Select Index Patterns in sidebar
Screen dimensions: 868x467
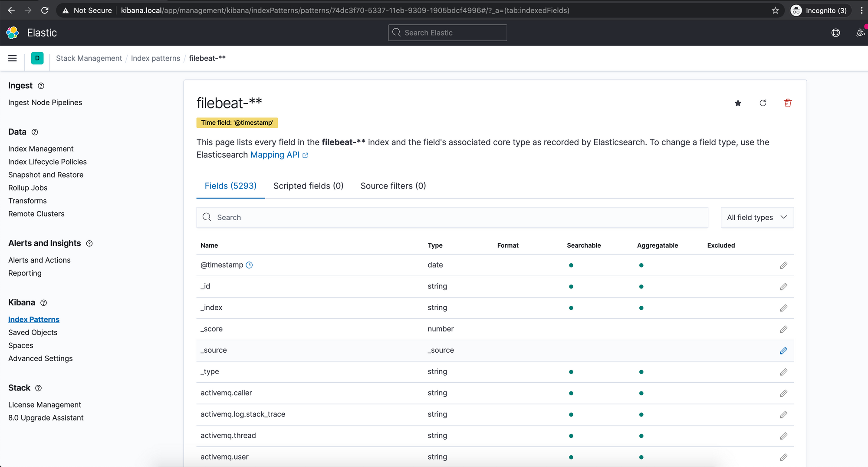point(34,319)
